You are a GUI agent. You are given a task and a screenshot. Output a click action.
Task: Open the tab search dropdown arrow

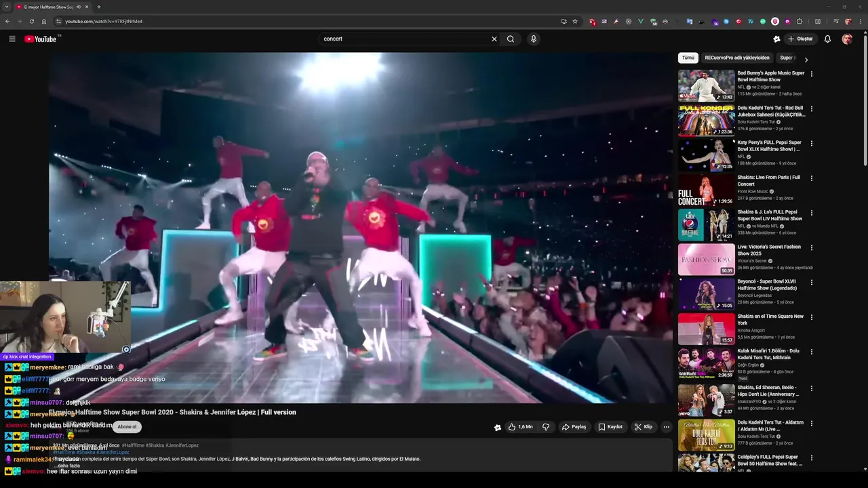click(x=6, y=7)
